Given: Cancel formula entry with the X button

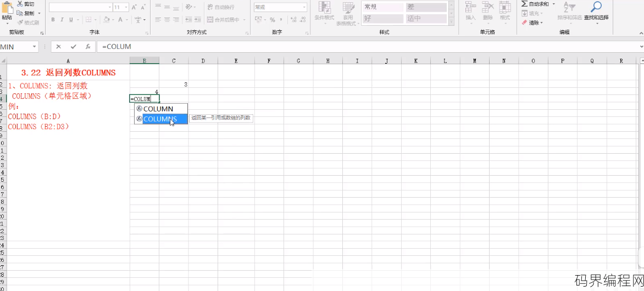Looking at the screenshot, I should tap(58, 47).
